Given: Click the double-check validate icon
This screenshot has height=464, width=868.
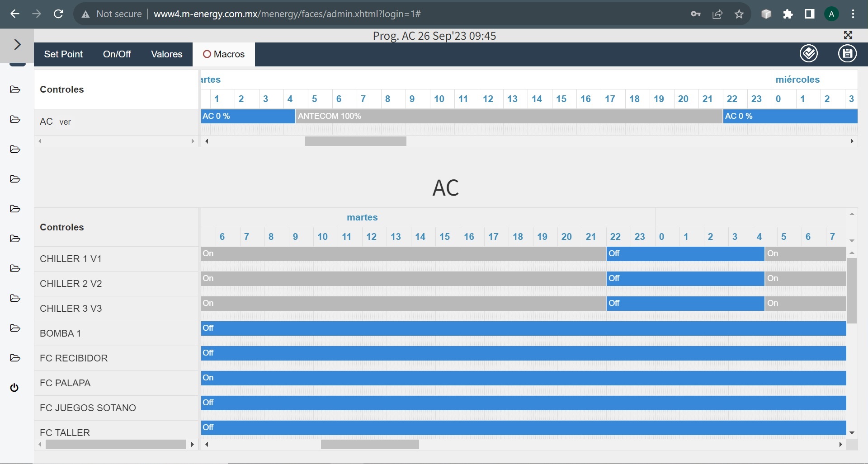Looking at the screenshot, I should click(808, 54).
